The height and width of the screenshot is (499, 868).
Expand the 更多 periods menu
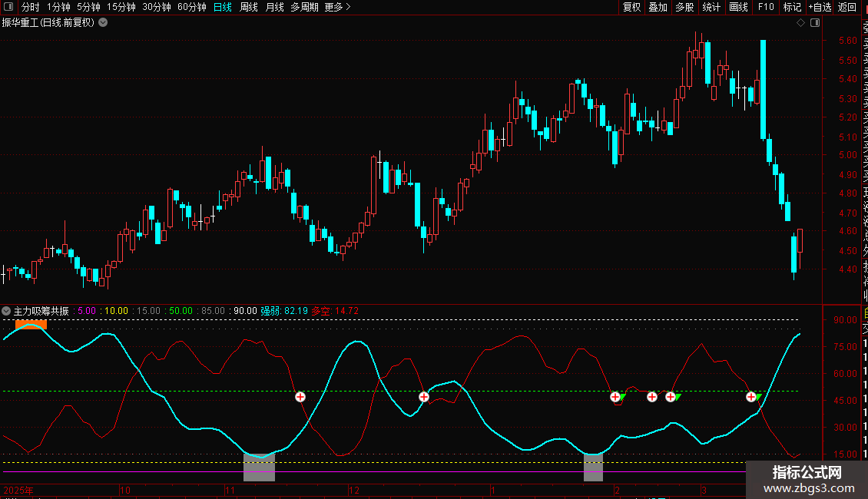(337, 7)
